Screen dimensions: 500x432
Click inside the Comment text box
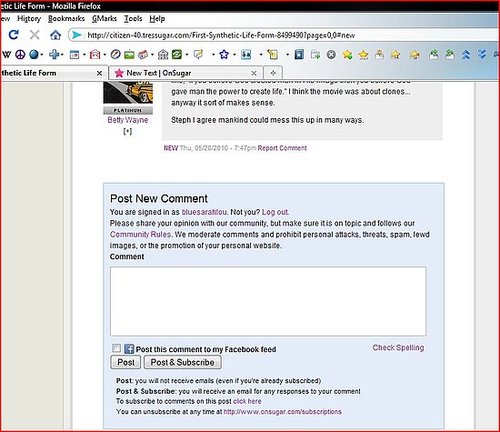pyautogui.click(x=268, y=301)
